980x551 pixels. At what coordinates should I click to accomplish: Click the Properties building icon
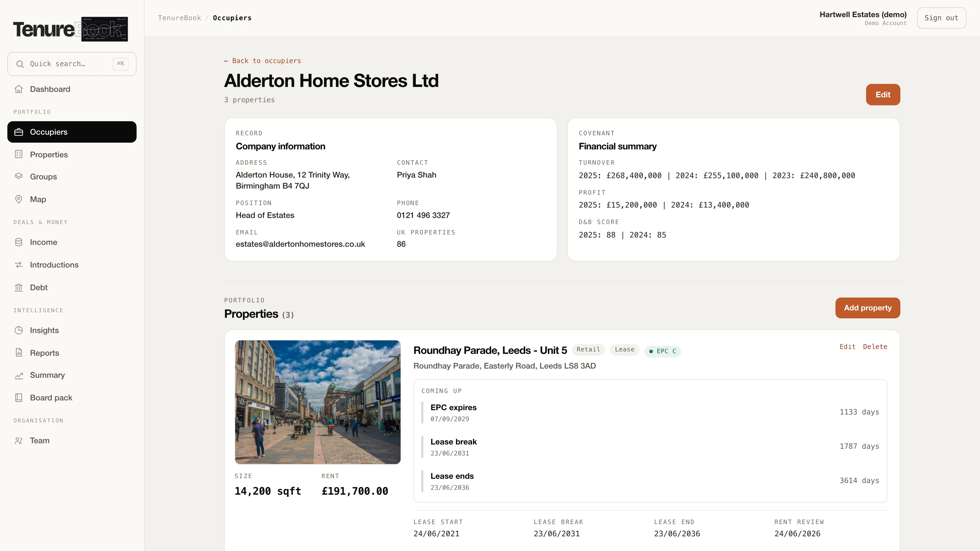tap(19, 154)
